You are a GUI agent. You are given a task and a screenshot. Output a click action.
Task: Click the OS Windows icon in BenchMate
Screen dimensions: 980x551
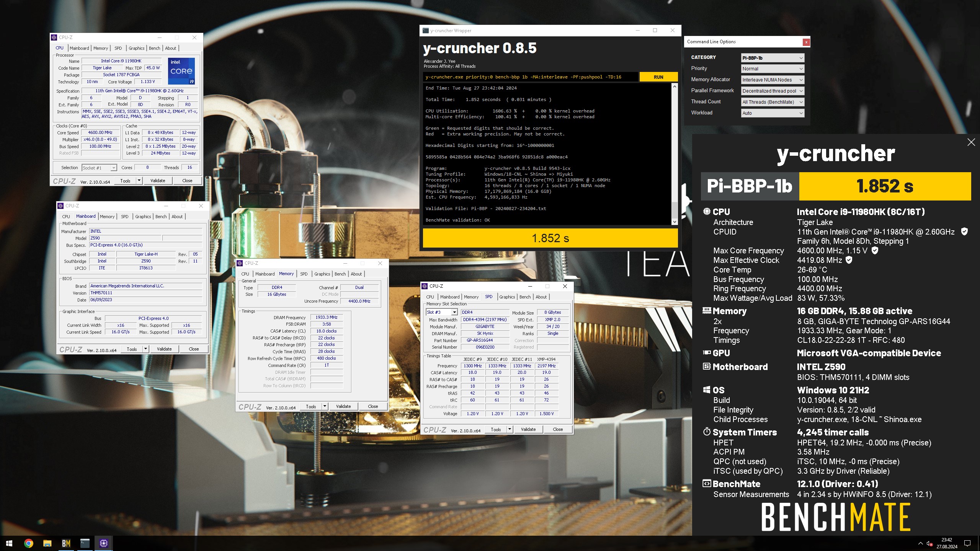coord(707,390)
